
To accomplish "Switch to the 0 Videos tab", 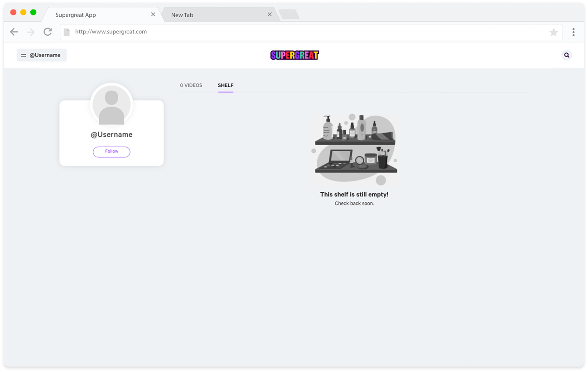I will pyautogui.click(x=191, y=85).
